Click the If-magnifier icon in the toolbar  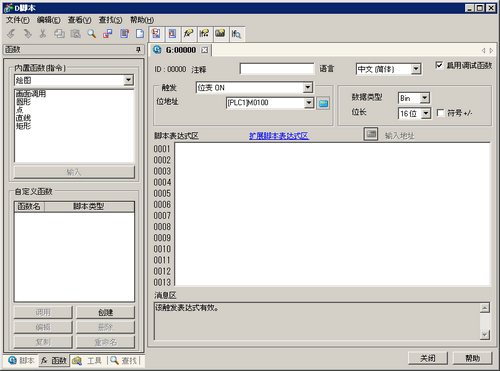point(236,34)
